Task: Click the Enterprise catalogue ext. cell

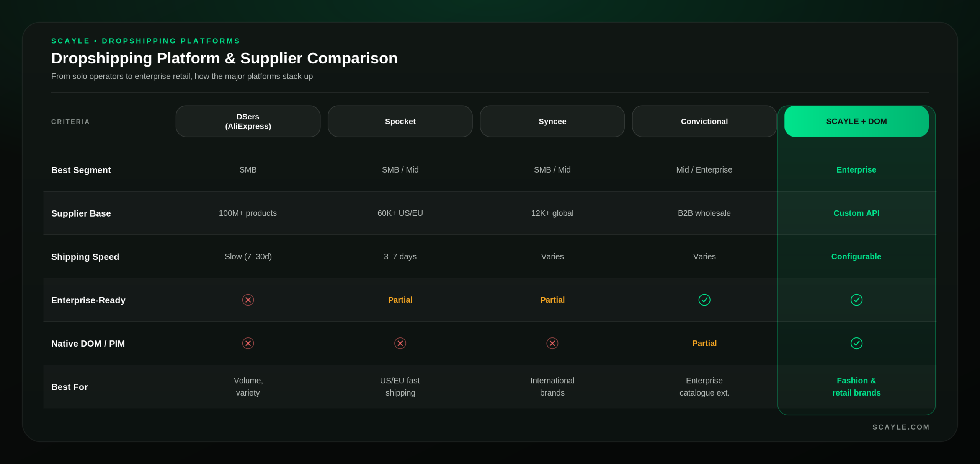Action: tap(704, 387)
